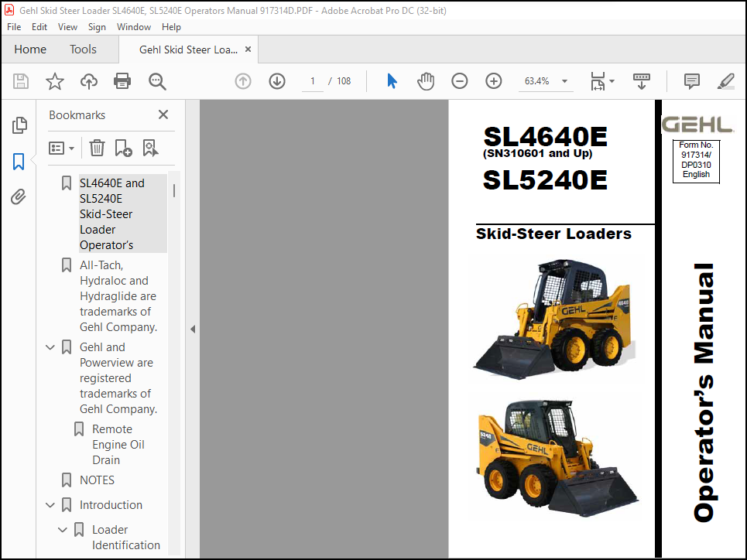Click the 63.4% zoom value field
Screen dimensions: 747x560
[537, 81]
